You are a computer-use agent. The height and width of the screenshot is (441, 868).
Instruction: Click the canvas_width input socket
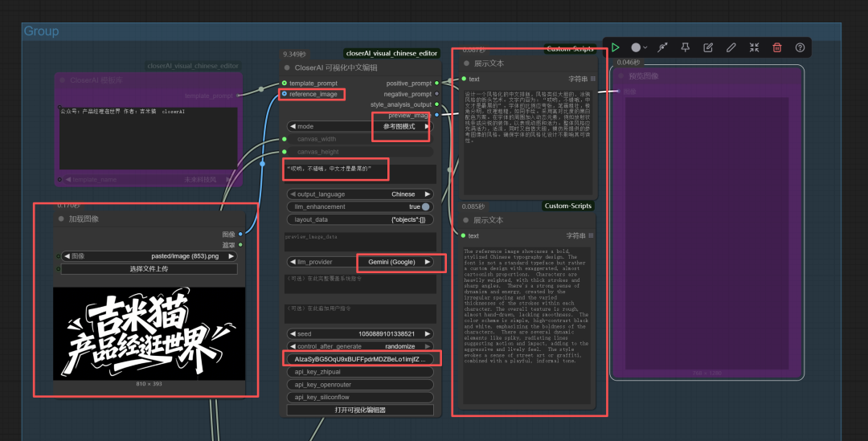(x=285, y=139)
